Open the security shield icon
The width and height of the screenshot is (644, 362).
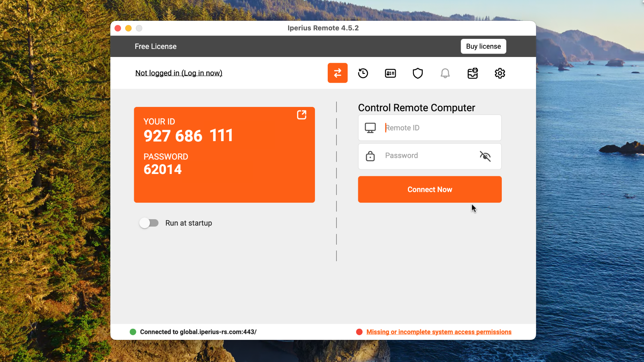[418, 73]
